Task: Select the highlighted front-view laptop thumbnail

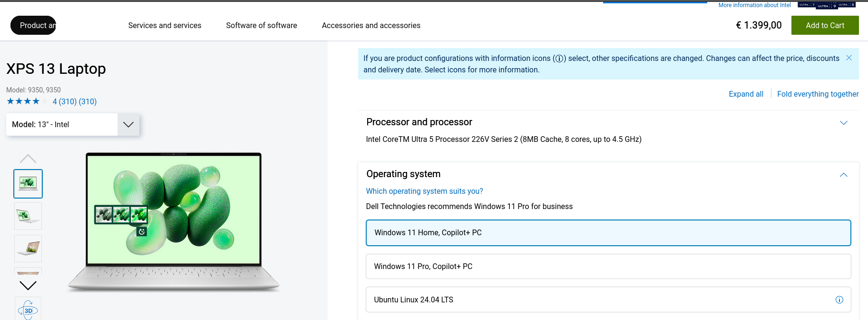Action: [28, 184]
